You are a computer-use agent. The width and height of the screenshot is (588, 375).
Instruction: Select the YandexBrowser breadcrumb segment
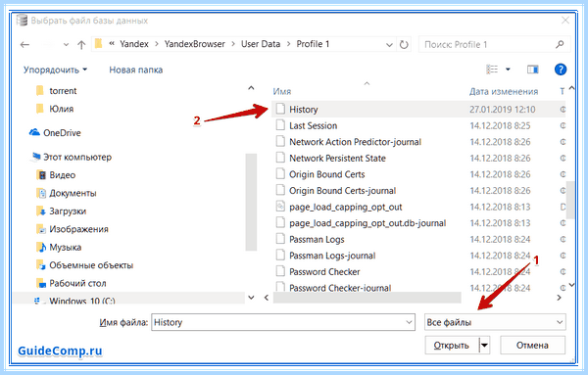195,44
